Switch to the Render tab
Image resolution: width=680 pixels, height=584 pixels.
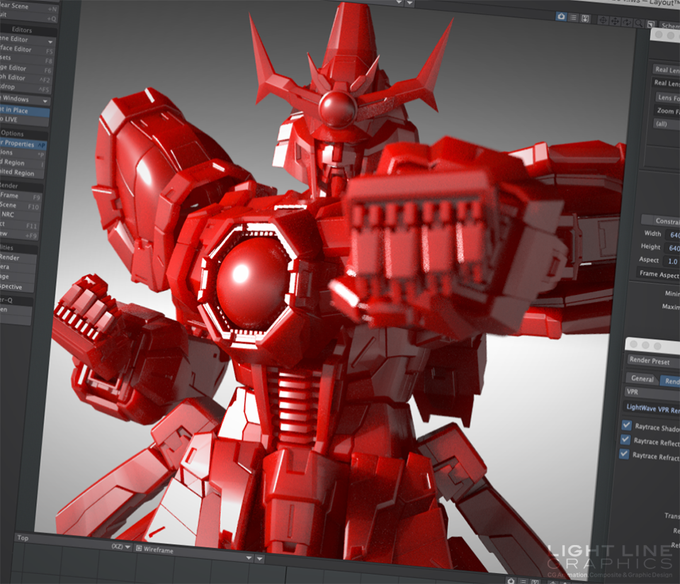670,381
